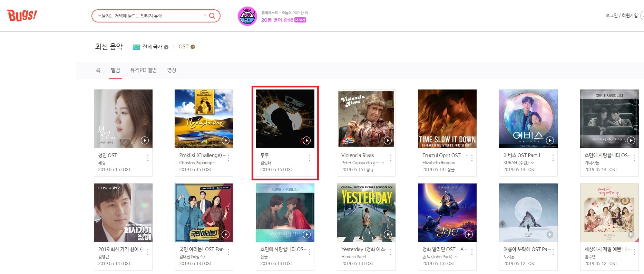This screenshot has height=274, width=644.
Task: Open artist 김태현(딕펑스) link
Action: (x=192, y=257)
